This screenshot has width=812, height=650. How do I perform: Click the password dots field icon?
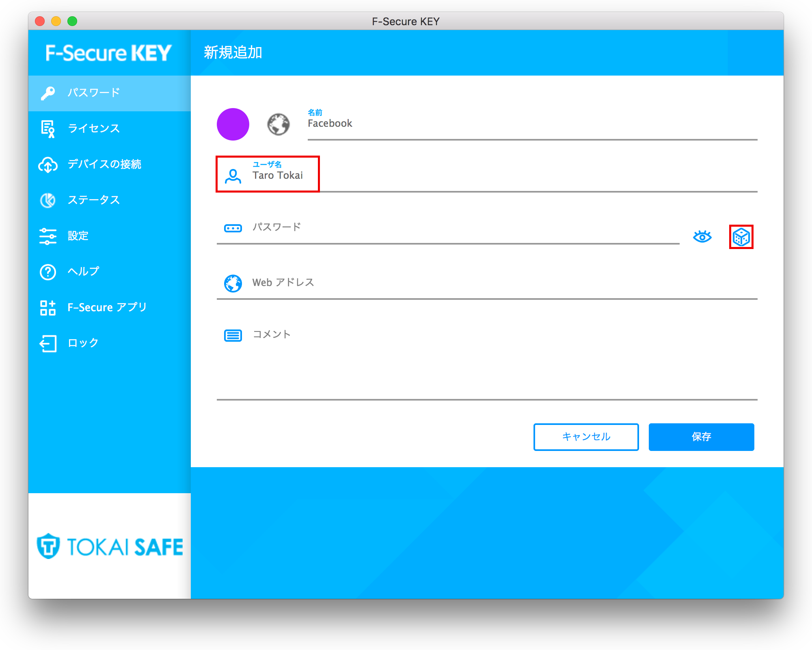[x=233, y=228]
